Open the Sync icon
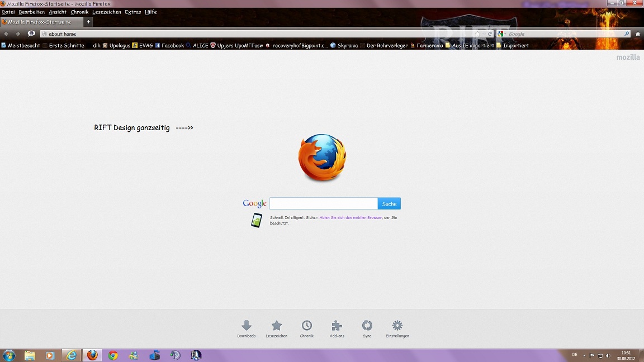644x362 pixels. pos(367,326)
